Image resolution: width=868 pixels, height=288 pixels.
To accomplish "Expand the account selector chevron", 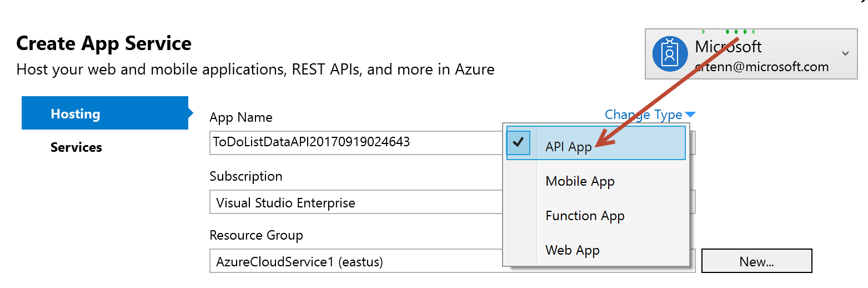I will [845, 53].
